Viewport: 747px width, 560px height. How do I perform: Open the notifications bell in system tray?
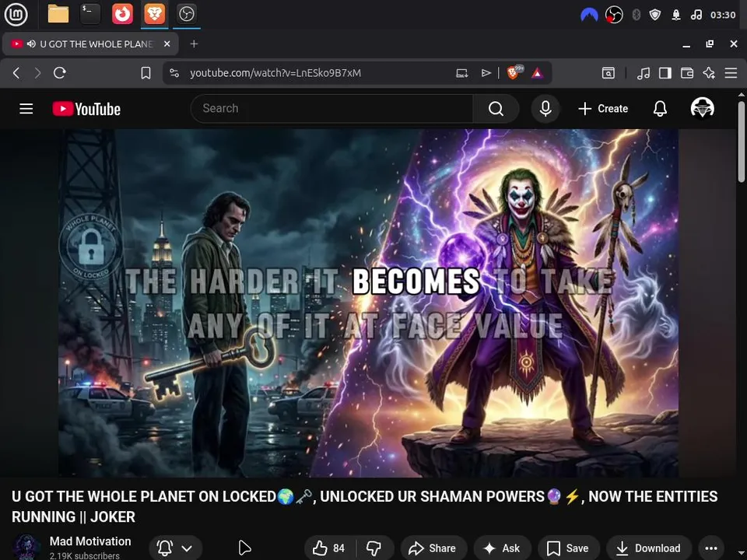(676, 15)
